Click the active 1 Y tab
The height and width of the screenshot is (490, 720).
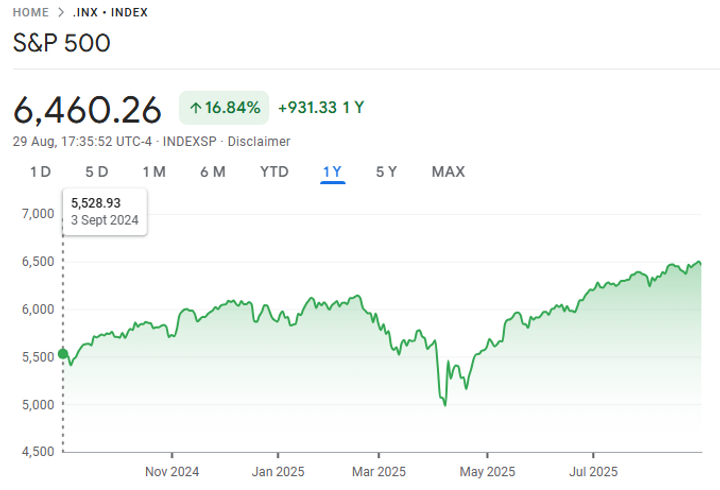tap(332, 172)
